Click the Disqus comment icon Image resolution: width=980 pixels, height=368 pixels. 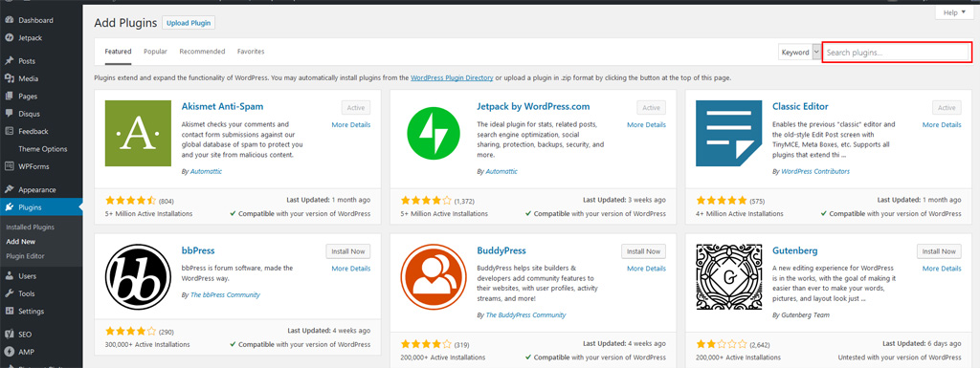point(10,114)
